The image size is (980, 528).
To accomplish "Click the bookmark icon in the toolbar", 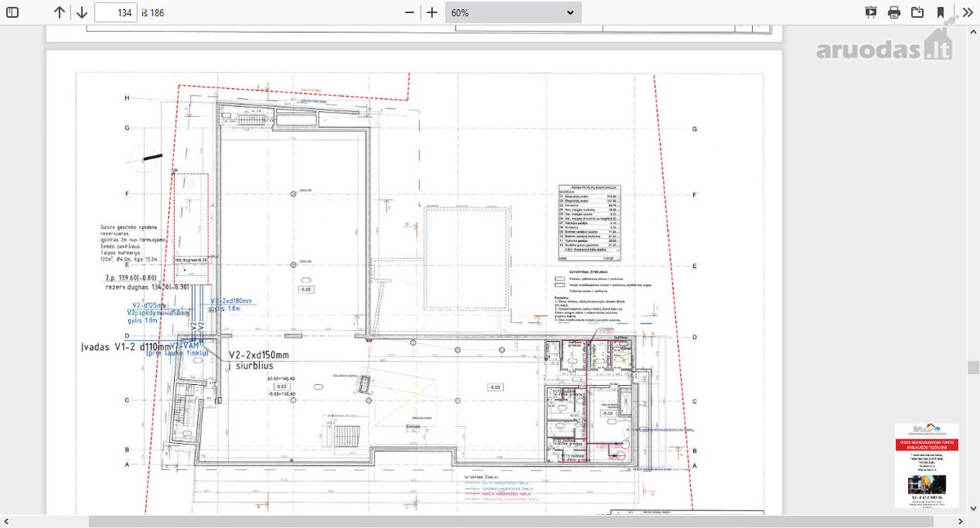I will pyautogui.click(x=941, y=12).
